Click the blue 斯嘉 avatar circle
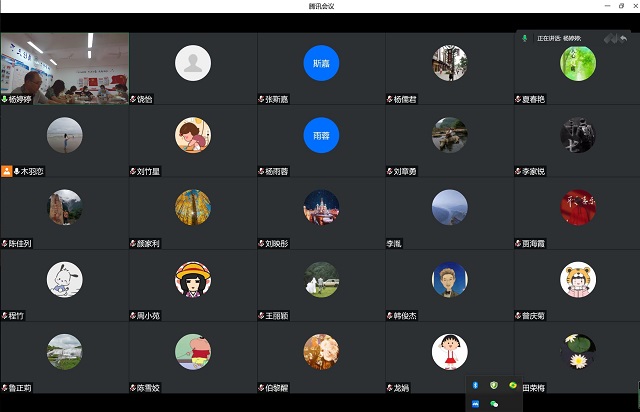Viewport: 640px width, 412px height. pyautogui.click(x=321, y=63)
